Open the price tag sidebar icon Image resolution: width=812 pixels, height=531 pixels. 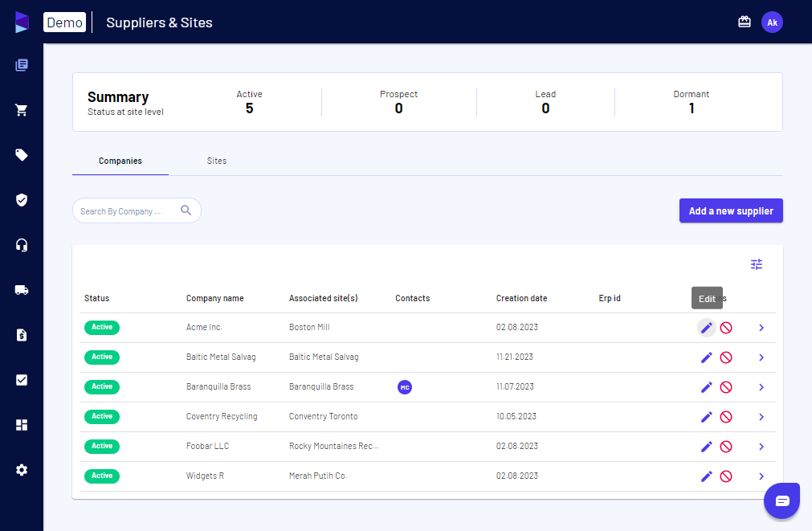coord(22,155)
